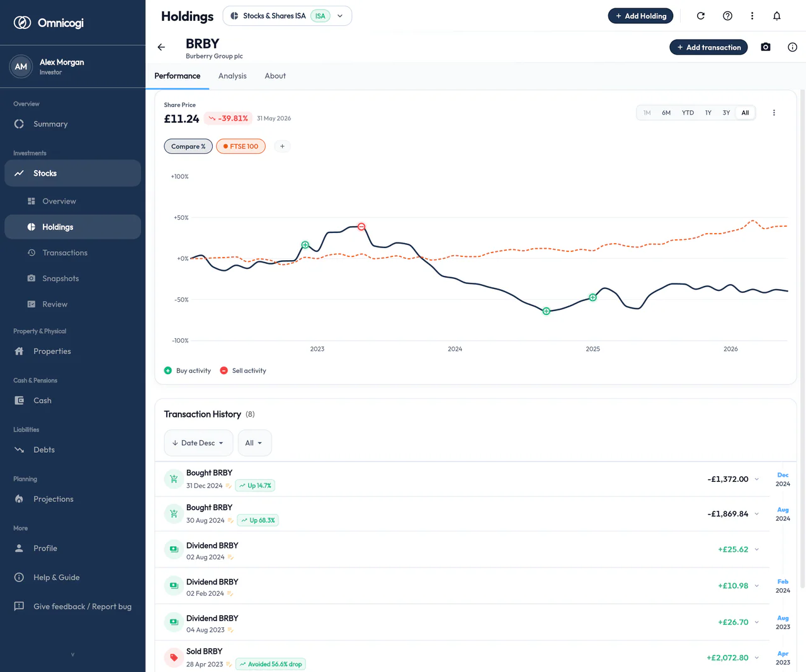The image size is (806, 672).
Task: Go back using the left arrow icon
Action: click(161, 47)
